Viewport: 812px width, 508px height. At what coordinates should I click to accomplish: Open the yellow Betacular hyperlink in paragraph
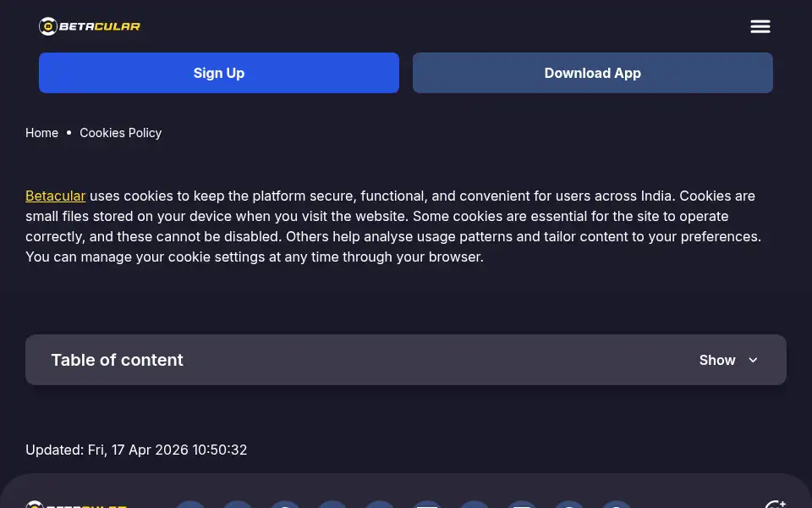click(x=56, y=196)
